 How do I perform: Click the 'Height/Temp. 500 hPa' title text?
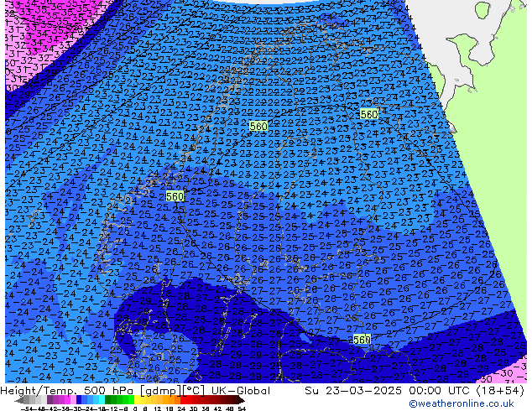[69, 391]
